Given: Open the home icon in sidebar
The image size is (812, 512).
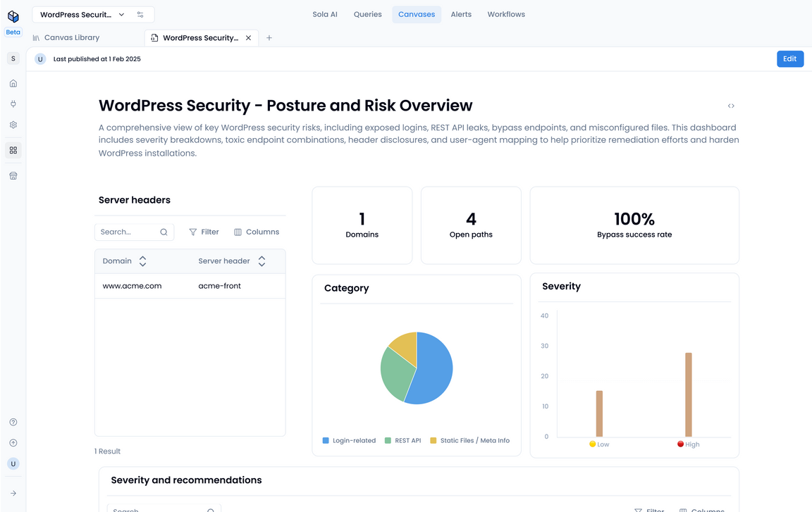Looking at the screenshot, I should pos(13,83).
